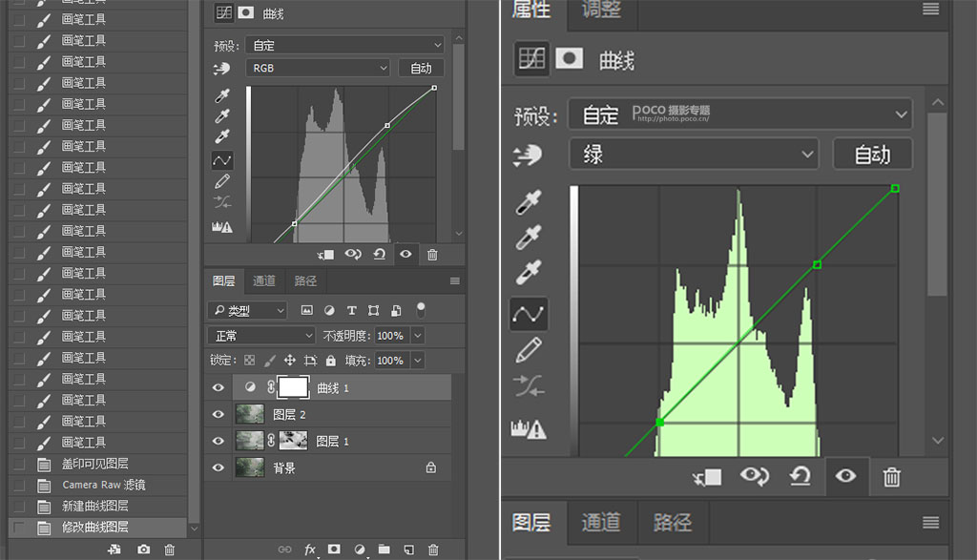The image size is (977, 560).
Task: Choose the pencil draw-curve tool in large panel
Action: tap(529, 350)
